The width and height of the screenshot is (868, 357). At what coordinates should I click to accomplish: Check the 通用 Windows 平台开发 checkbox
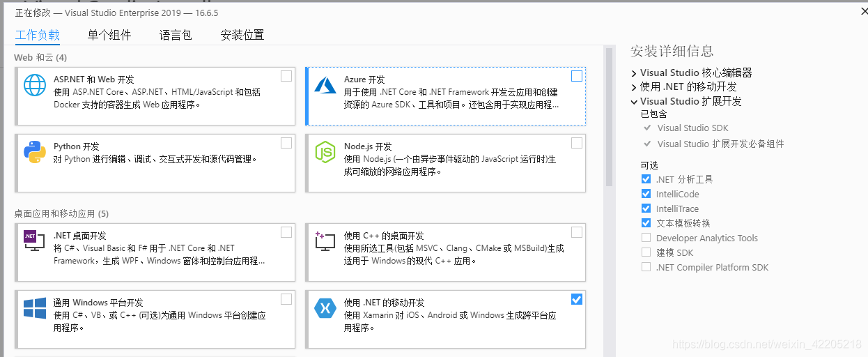click(286, 299)
